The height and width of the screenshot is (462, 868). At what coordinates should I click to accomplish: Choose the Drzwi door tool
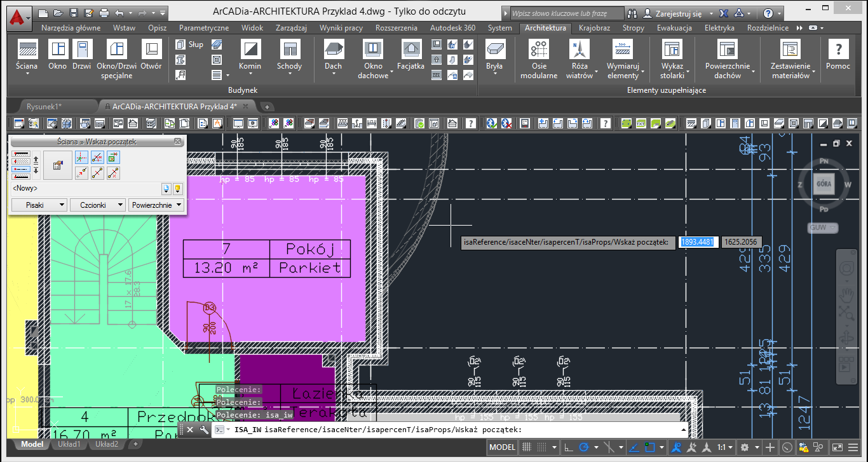pos(82,55)
